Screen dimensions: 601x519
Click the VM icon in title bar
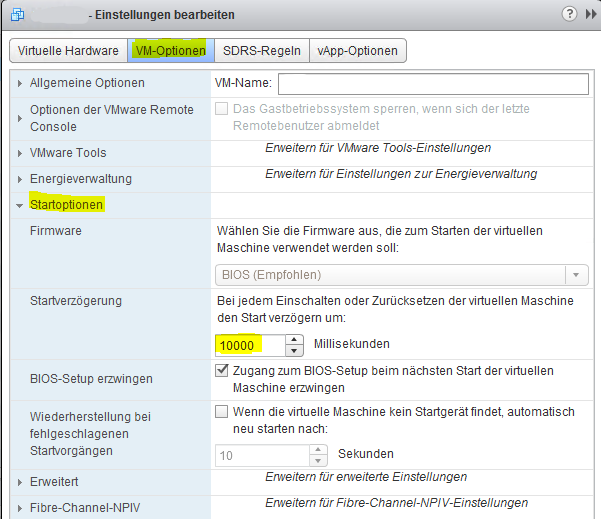click(x=15, y=15)
